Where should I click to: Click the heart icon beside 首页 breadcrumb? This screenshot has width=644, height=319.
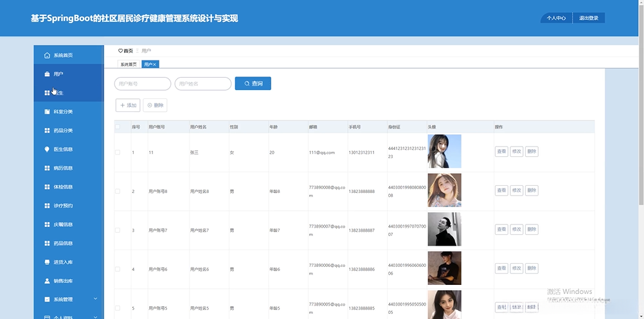tap(120, 51)
